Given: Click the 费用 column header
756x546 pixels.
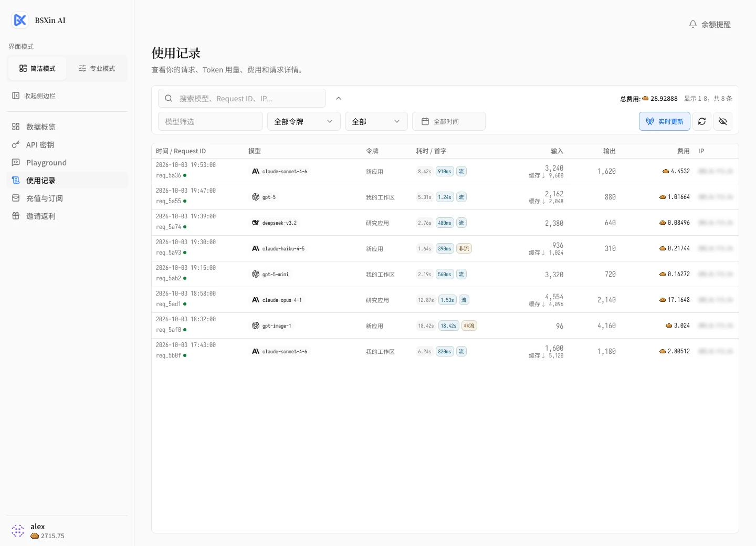Looking at the screenshot, I should click(x=684, y=151).
